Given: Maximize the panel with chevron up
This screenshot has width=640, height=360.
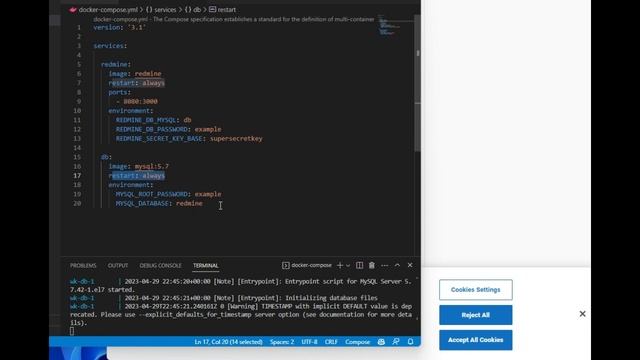Looking at the screenshot, I should (x=397, y=265).
